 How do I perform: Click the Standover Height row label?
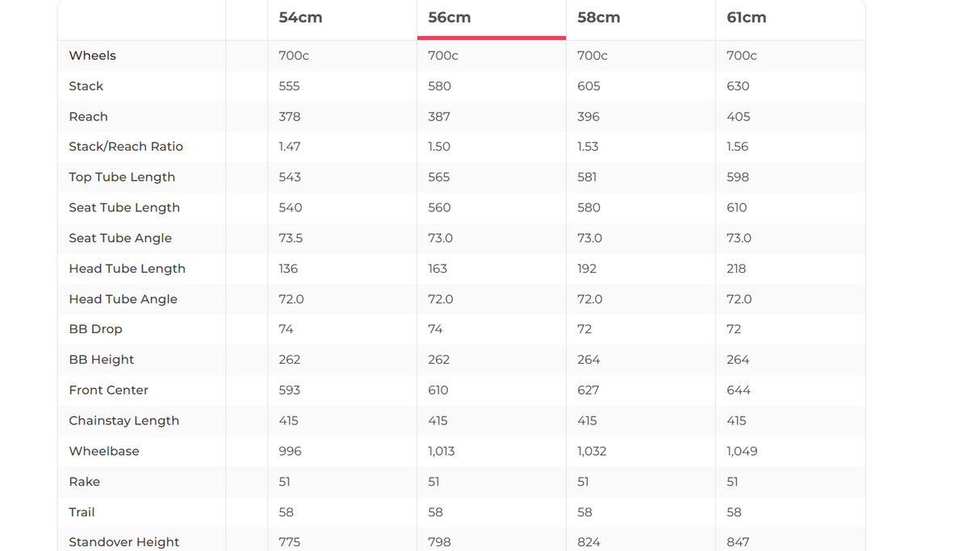(x=124, y=542)
